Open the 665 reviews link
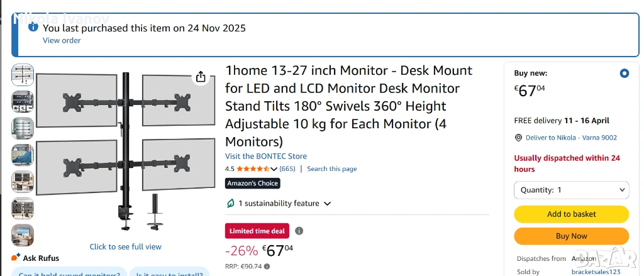 [x=287, y=168]
